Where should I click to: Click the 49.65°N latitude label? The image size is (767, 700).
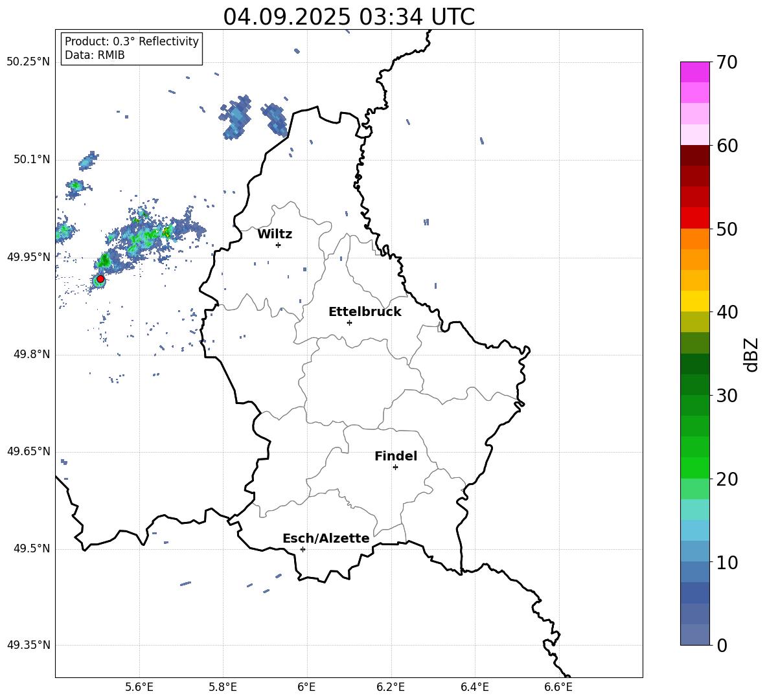coord(29,451)
